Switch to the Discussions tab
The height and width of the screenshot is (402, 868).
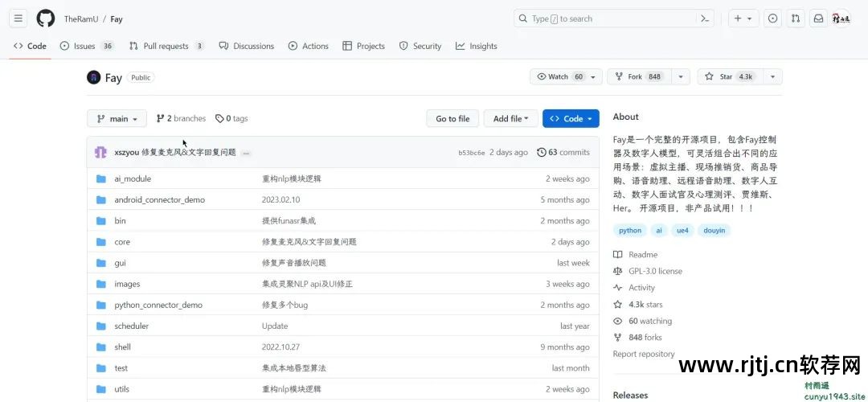[x=247, y=46]
